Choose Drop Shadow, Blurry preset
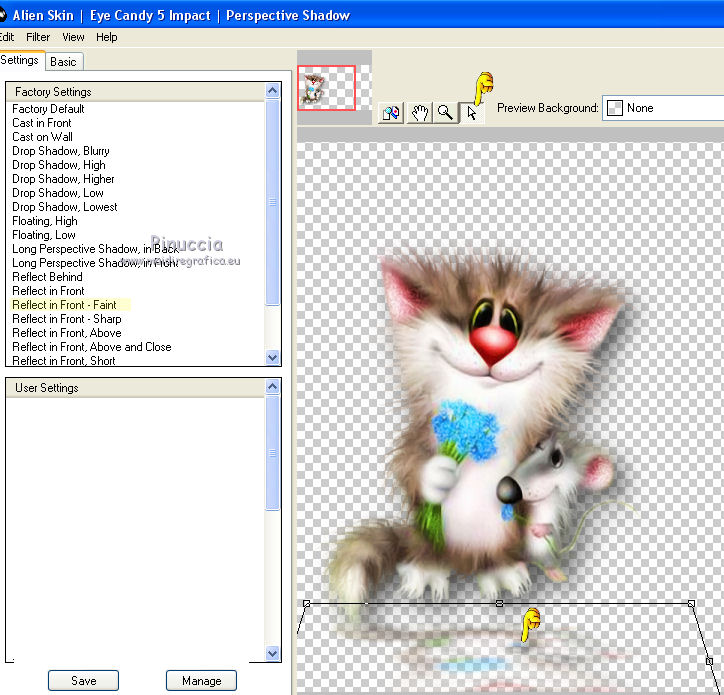 (60, 151)
